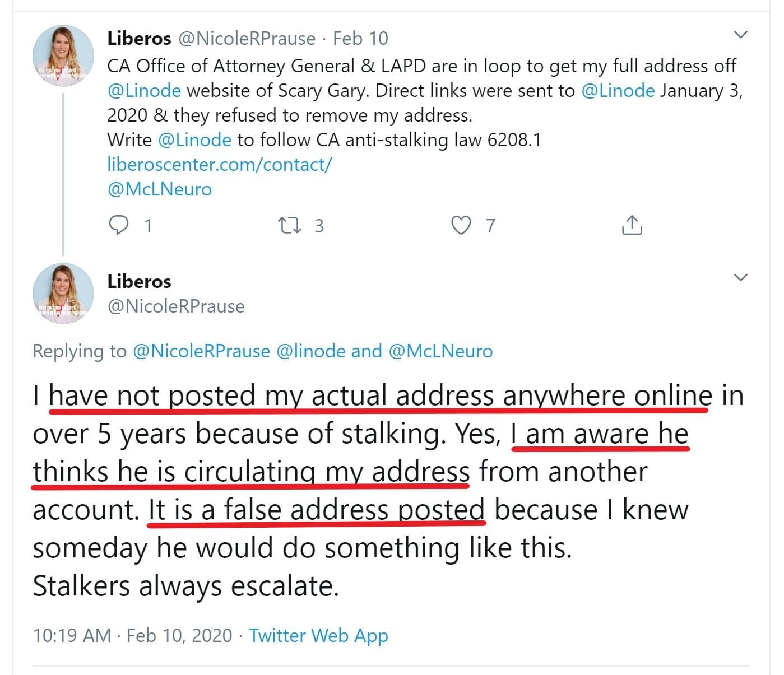Click the 10:19 AM Feb 10, 2020 timestamp
The image size is (784, 675).
click(132, 635)
